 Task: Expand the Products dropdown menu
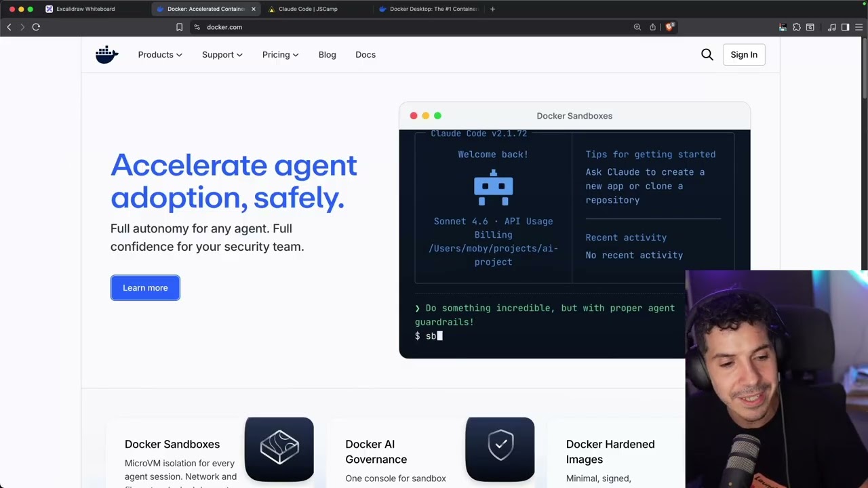(x=160, y=55)
